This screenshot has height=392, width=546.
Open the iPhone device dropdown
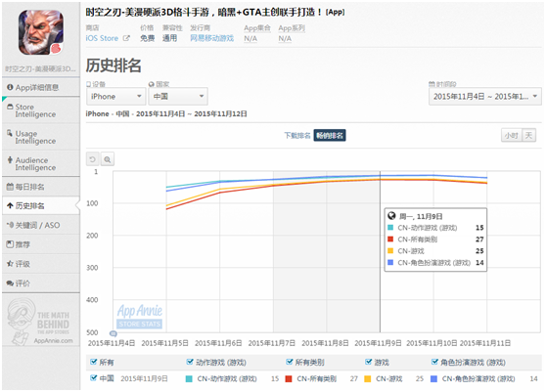coord(115,97)
